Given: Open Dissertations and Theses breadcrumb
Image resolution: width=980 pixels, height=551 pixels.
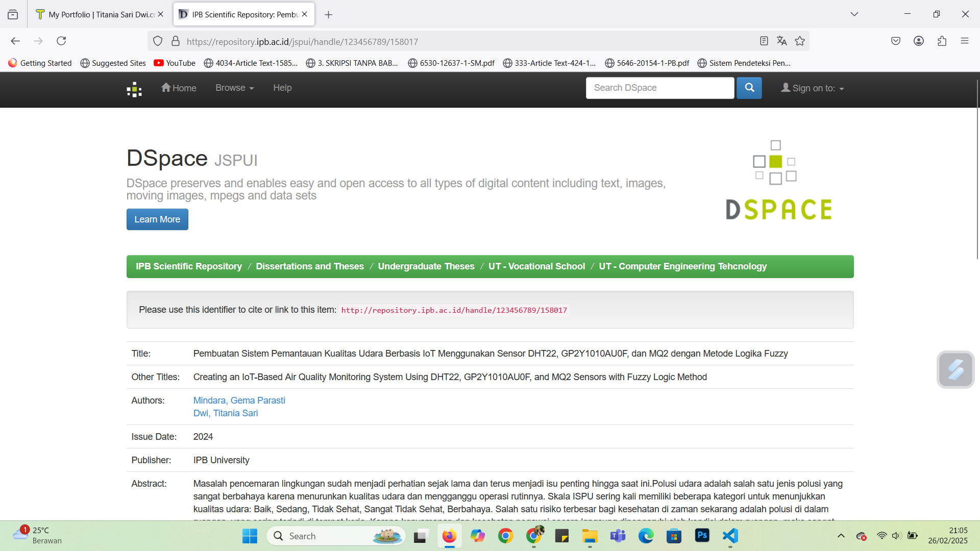Looking at the screenshot, I should 310,266.
